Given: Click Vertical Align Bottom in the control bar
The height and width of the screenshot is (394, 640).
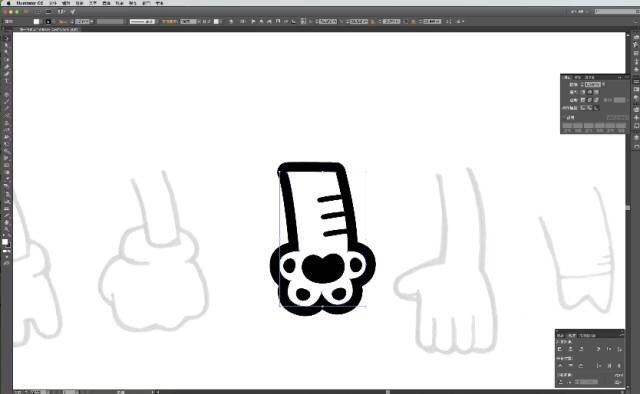Looking at the screenshot, I should 293,21.
